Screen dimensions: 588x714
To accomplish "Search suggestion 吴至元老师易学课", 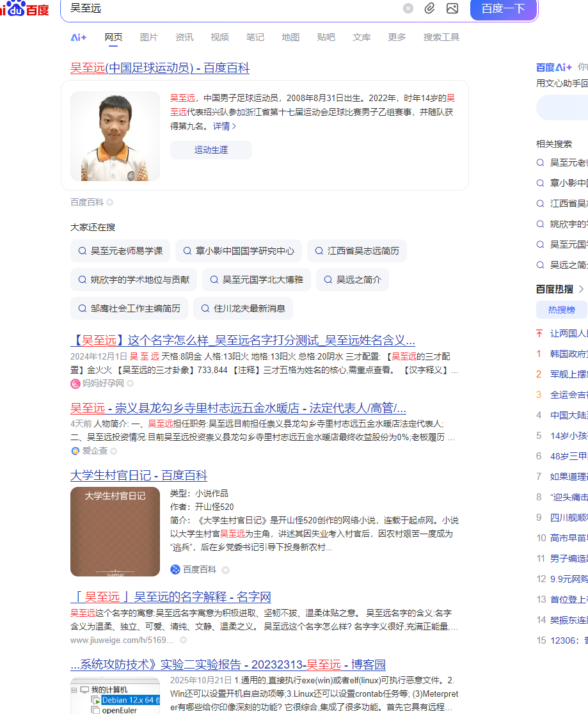I will [x=120, y=251].
